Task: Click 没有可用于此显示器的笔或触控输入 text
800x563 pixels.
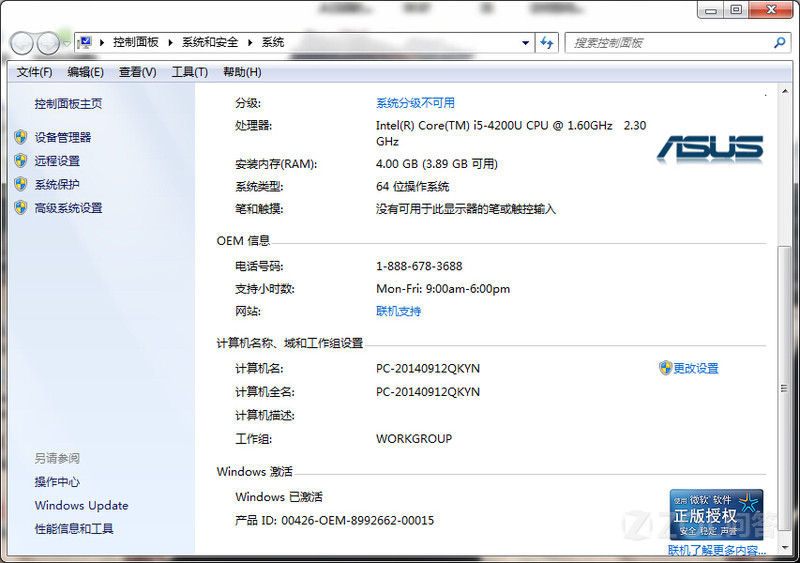Action: [x=466, y=209]
